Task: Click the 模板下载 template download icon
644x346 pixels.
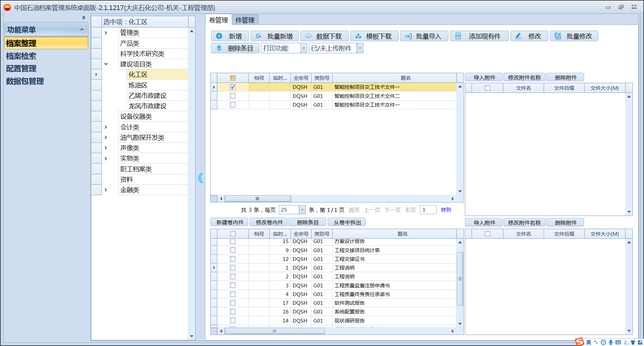Action: pyautogui.click(x=358, y=36)
